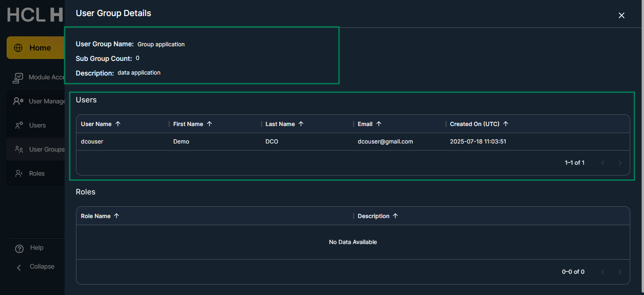
Task: Click the No Data Available message
Action: tap(353, 242)
